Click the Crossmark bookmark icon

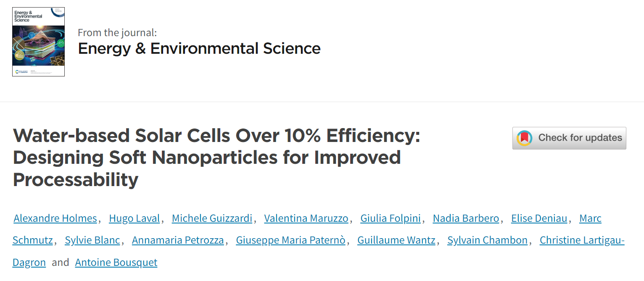coord(524,138)
